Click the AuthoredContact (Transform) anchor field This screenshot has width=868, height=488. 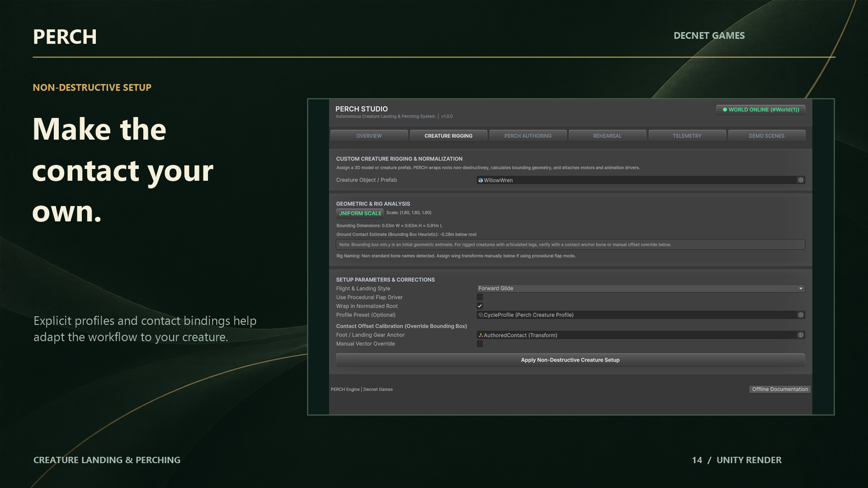click(641, 335)
